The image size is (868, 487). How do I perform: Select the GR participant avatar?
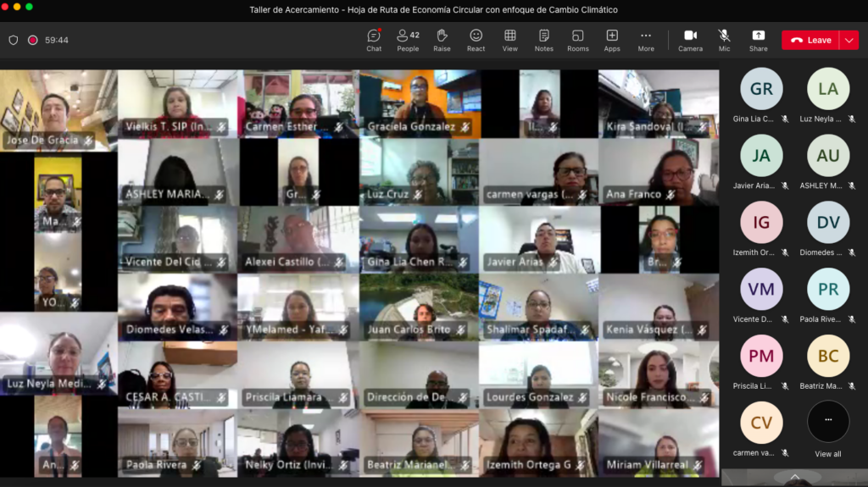(x=761, y=89)
